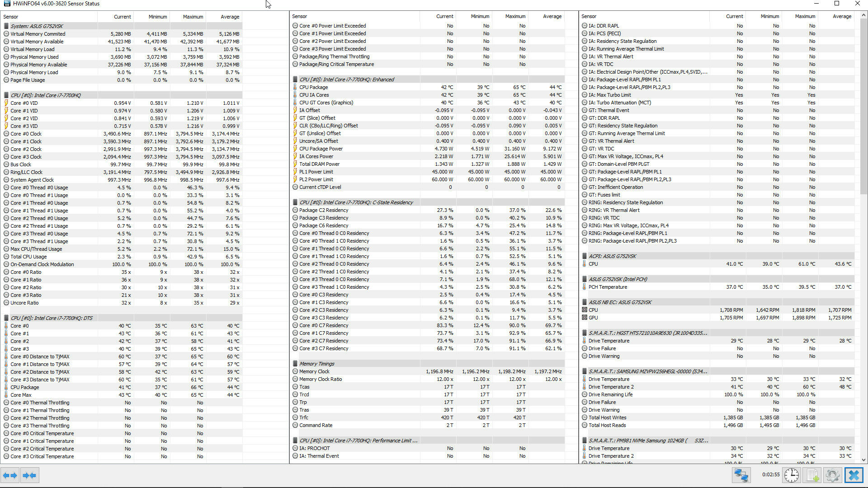
Task: Click the icon beside Package C2 Residency
Action: click(295, 210)
